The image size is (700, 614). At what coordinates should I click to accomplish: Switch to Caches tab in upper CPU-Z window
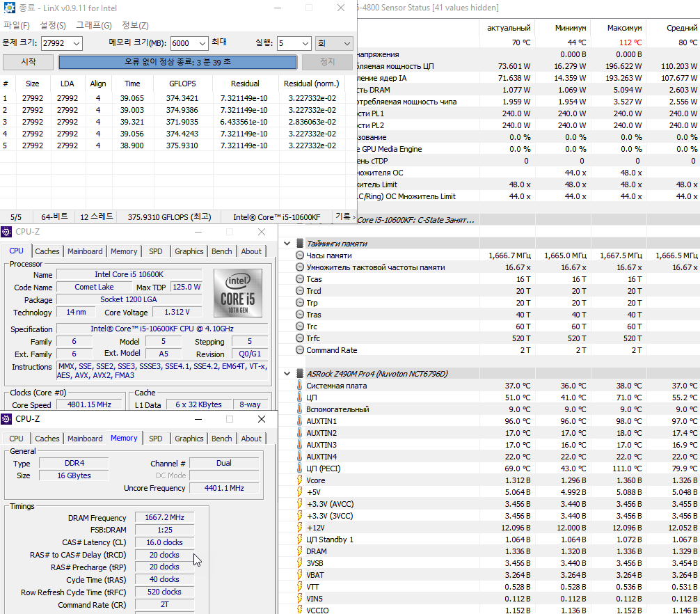(x=47, y=251)
